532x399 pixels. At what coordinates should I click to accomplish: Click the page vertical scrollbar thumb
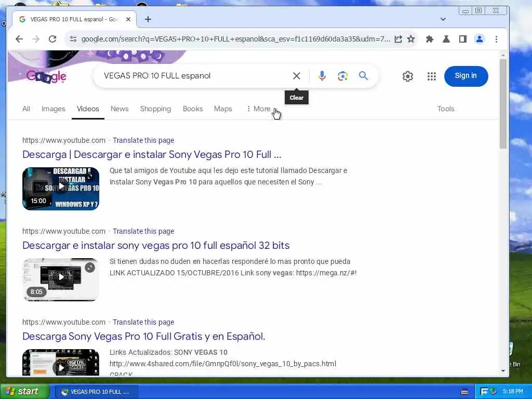(x=503, y=103)
